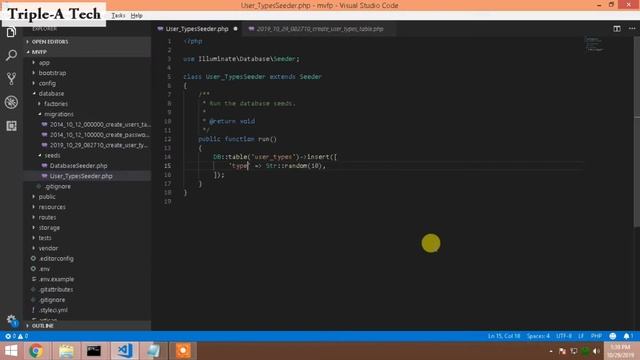Open the Tasks menu
Screen dimensions: 640x360
pyautogui.click(x=118, y=16)
